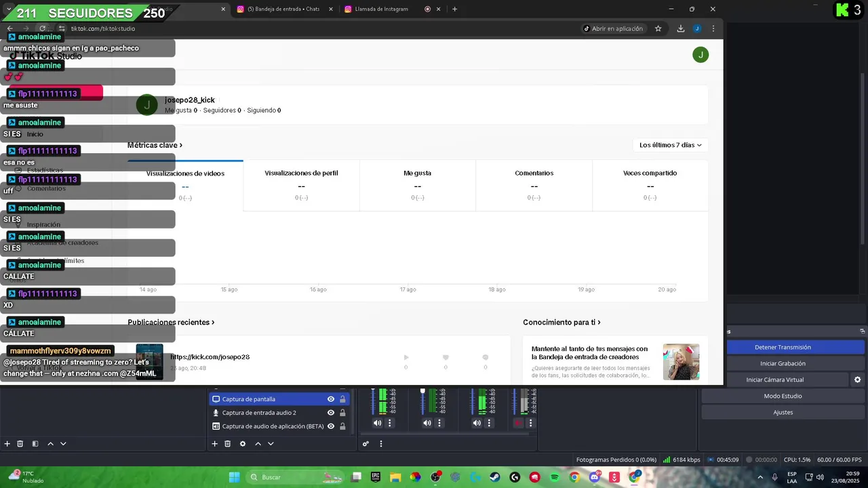Open Steam from taskbar

click(x=495, y=477)
